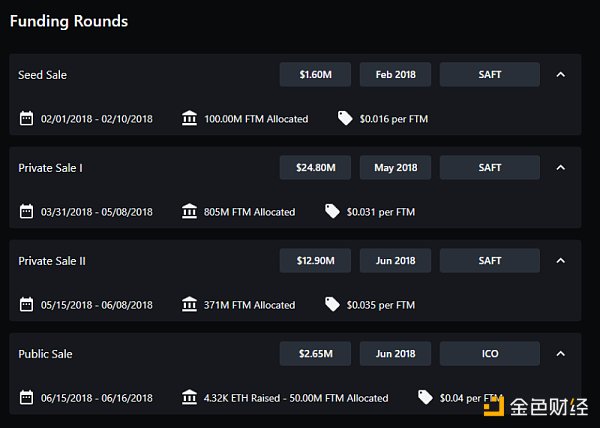Collapse the Private Sale I section

(x=560, y=168)
